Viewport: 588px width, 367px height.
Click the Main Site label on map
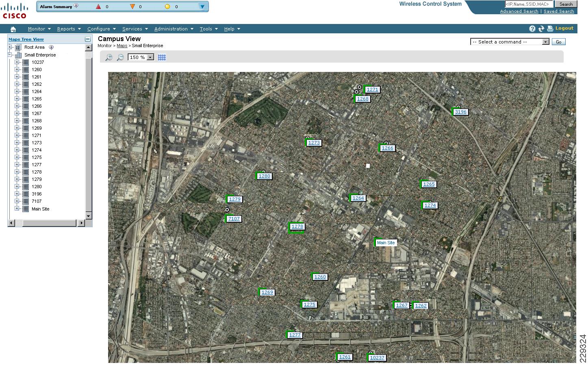(x=386, y=243)
